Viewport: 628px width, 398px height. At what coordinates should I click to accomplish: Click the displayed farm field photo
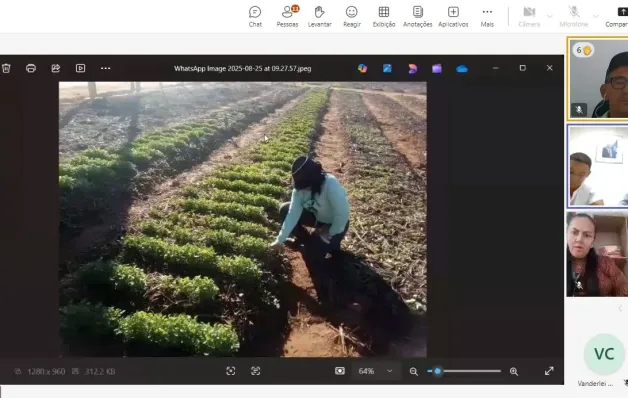(x=243, y=219)
